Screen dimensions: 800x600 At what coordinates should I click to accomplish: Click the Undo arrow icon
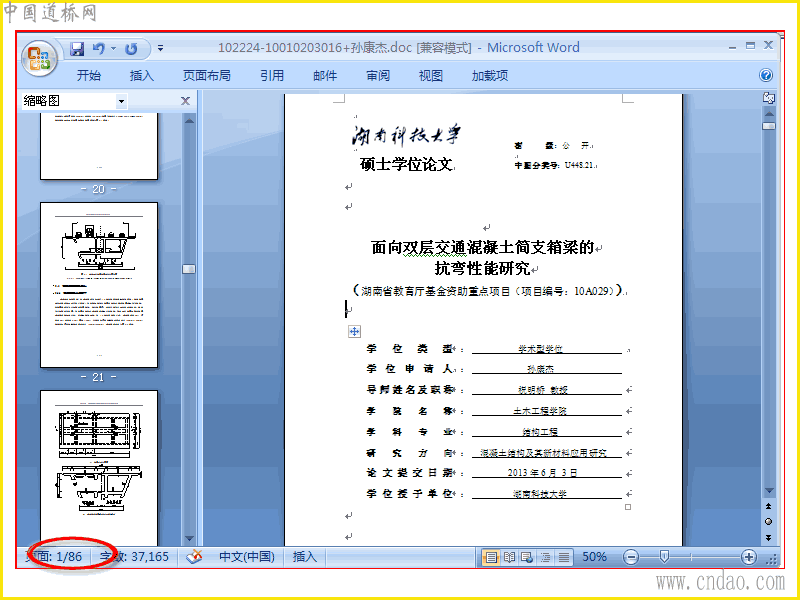(x=98, y=48)
